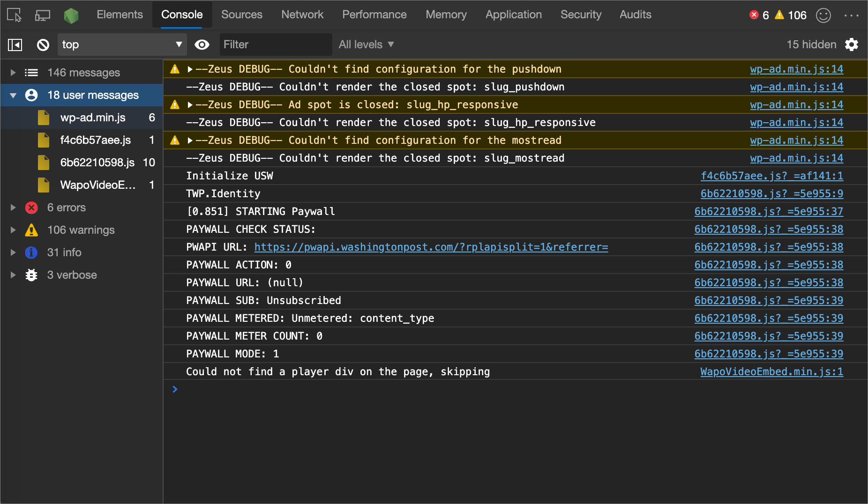Click the PAYWALL SUB: Unsubscribed message
Screen dimensions: 868x504
pos(263,301)
